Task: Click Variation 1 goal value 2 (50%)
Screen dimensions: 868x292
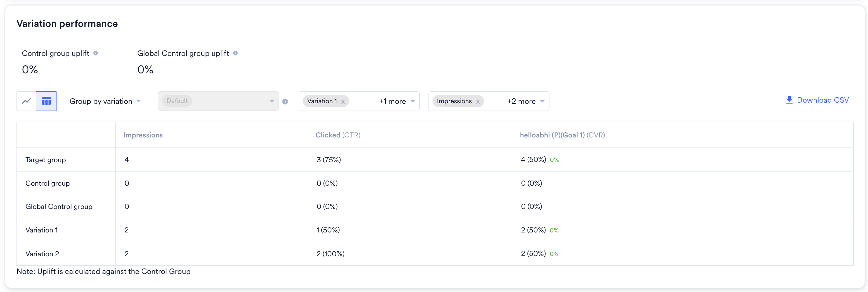Action: pos(533,230)
